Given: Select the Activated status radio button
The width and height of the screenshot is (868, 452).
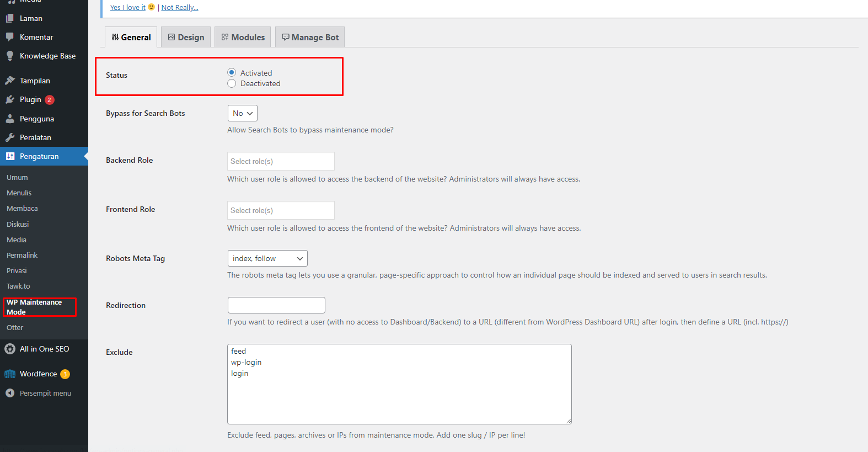Looking at the screenshot, I should click(x=232, y=72).
